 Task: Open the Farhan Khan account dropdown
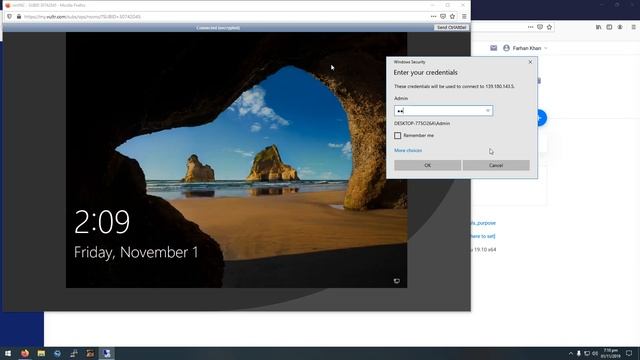[x=526, y=48]
